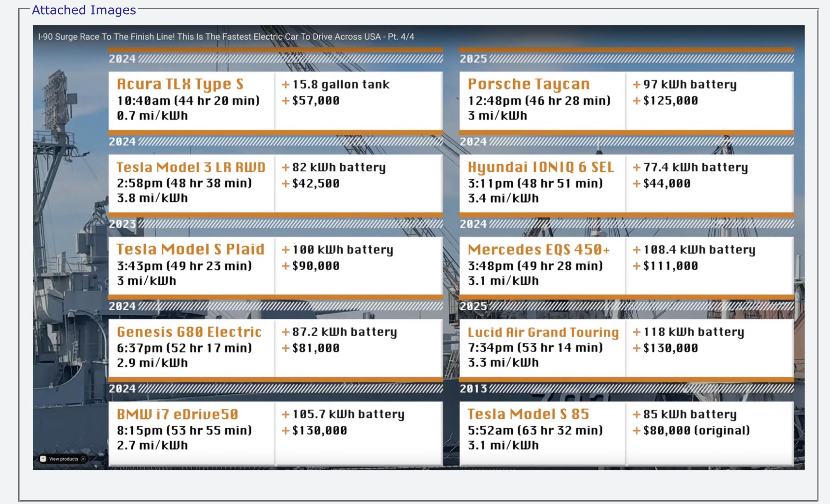Select the Attached Images section heading
The width and height of the screenshot is (830, 504).
[84, 10]
